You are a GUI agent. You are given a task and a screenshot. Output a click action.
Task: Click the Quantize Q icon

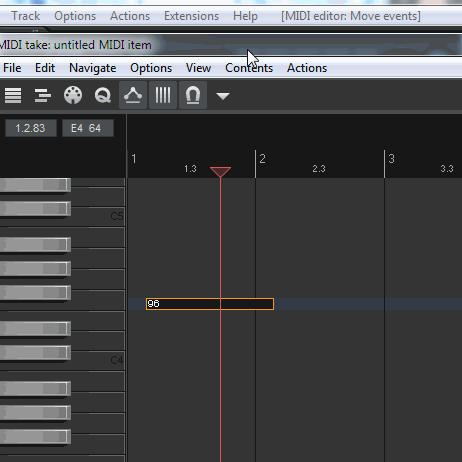[103, 96]
